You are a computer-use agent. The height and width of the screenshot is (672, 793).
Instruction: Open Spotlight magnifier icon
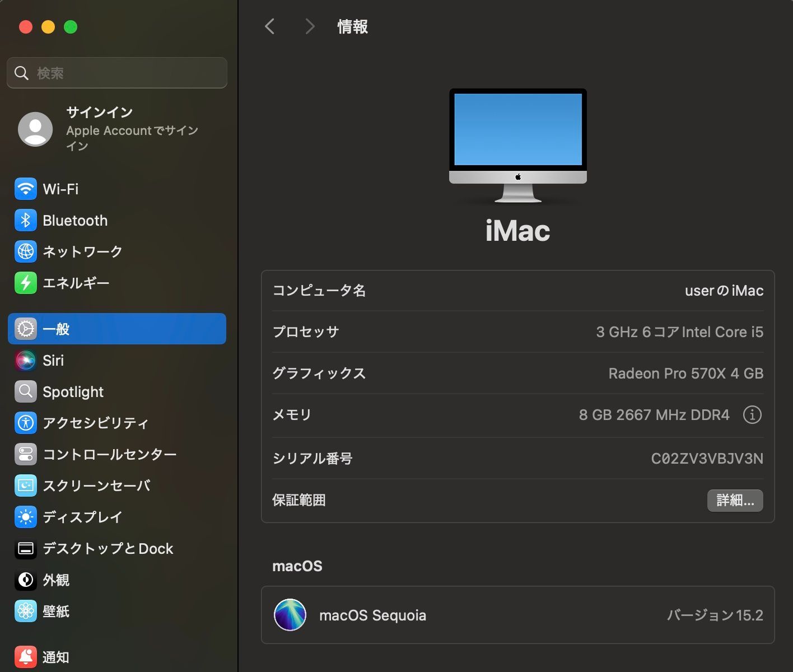[x=26, y=392]
